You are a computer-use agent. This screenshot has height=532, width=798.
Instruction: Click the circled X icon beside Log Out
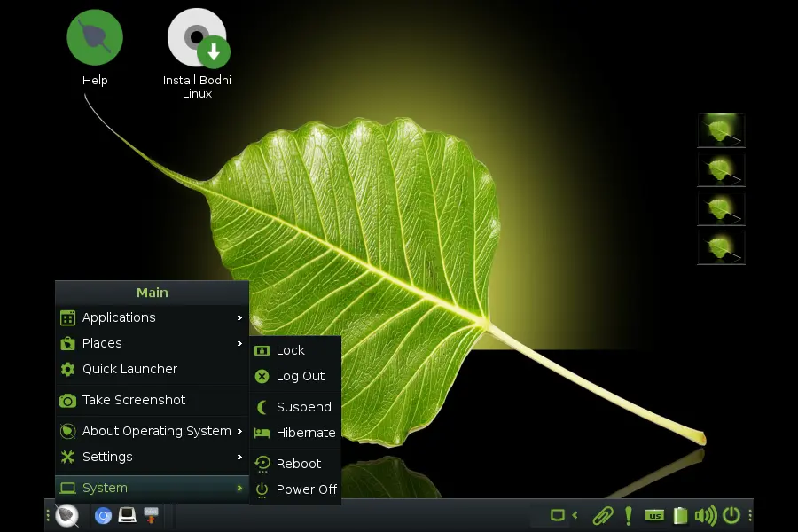point(262,376)
